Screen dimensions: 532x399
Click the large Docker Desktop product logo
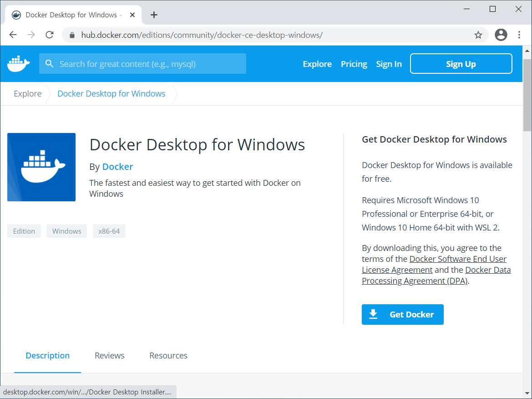tap(41, 167)
